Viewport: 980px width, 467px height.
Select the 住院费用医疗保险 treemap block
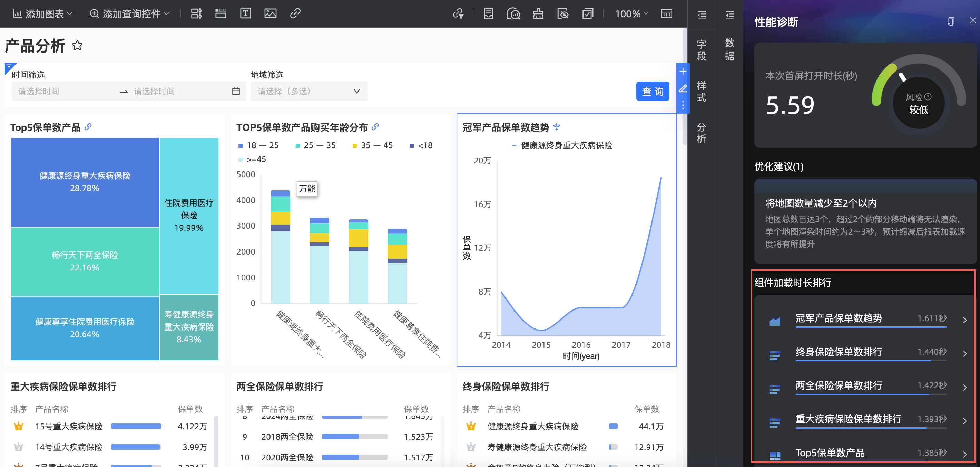(x=189, y=216)
